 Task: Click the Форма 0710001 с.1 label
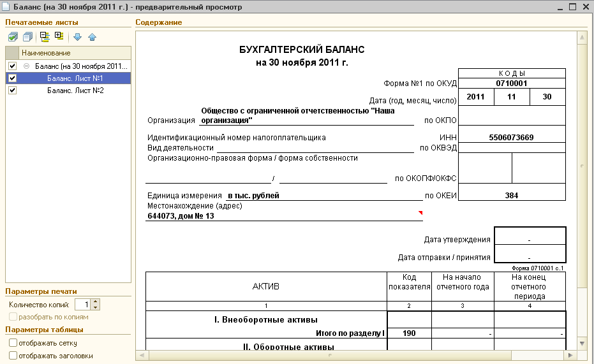[x=538, y=268]
